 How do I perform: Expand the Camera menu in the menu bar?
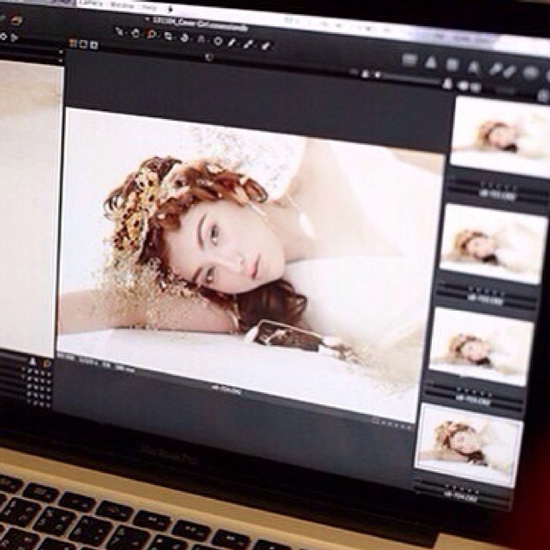tap(92, 4)
